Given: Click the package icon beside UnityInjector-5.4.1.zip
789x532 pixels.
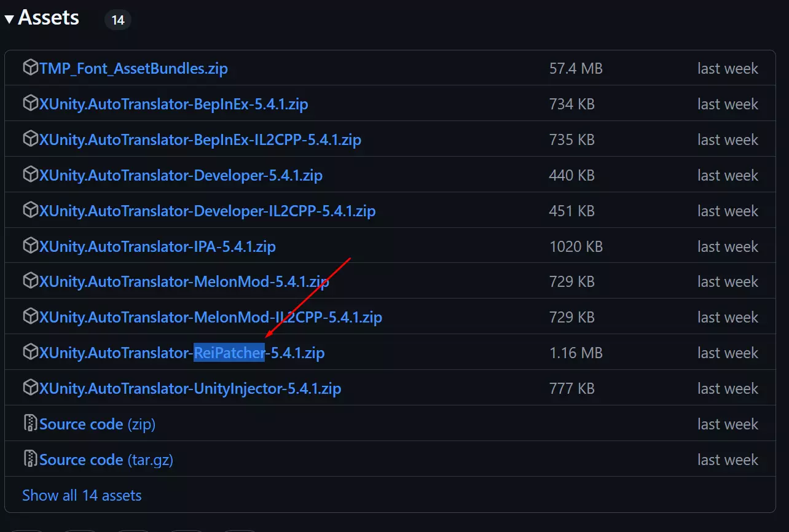Looking at the screenshot, I should [x=30, y=388].
